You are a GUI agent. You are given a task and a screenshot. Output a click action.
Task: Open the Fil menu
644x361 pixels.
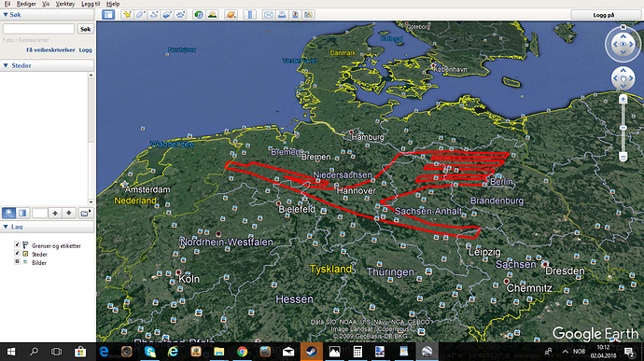[x=7, y=4]
